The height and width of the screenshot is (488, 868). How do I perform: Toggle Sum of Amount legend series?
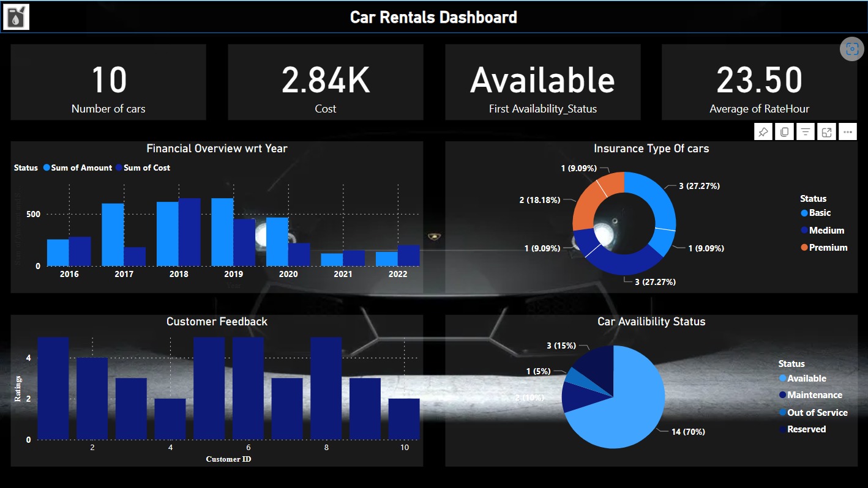(x=81, y=168)
